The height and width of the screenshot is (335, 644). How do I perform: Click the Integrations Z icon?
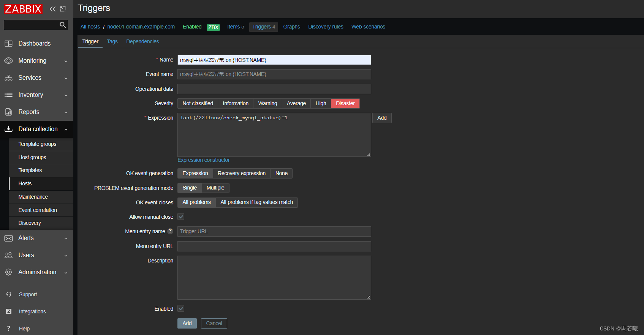tap(9, 311)
